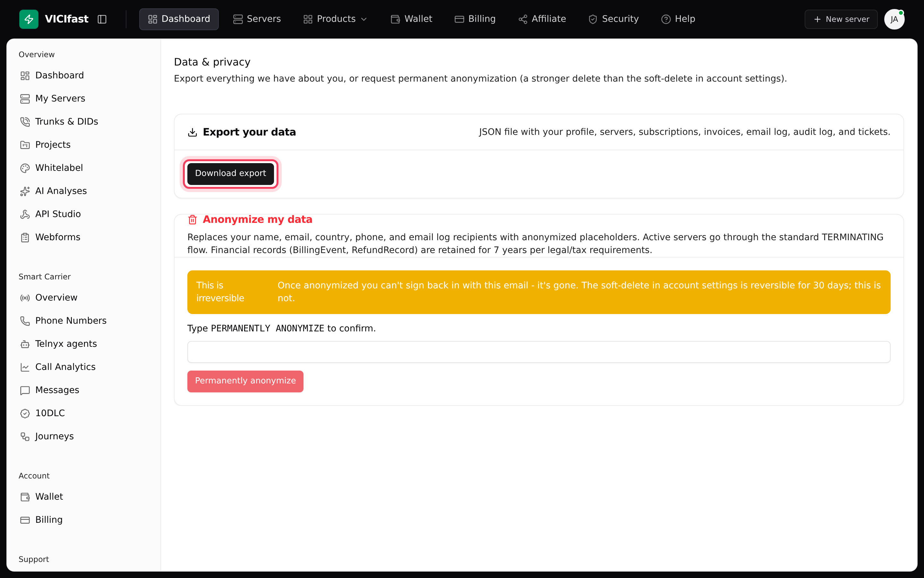Toggle the sidebar collapse icon
The image size is (924, 578).
coord(102,19)
